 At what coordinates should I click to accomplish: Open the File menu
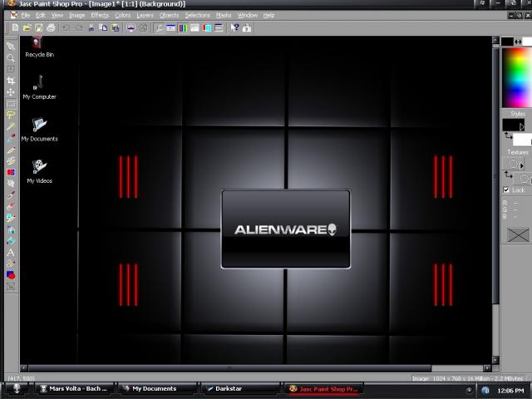coord(26,15)
